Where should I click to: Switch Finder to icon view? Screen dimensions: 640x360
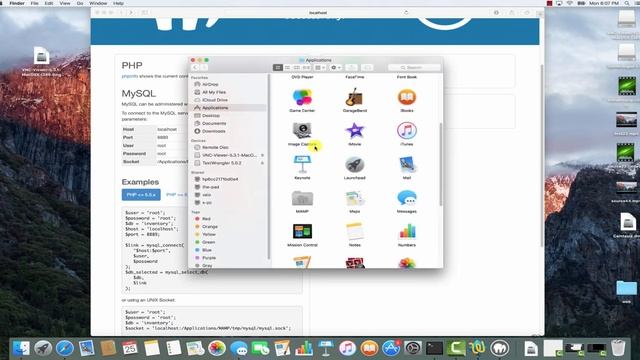tap(278, 67)
